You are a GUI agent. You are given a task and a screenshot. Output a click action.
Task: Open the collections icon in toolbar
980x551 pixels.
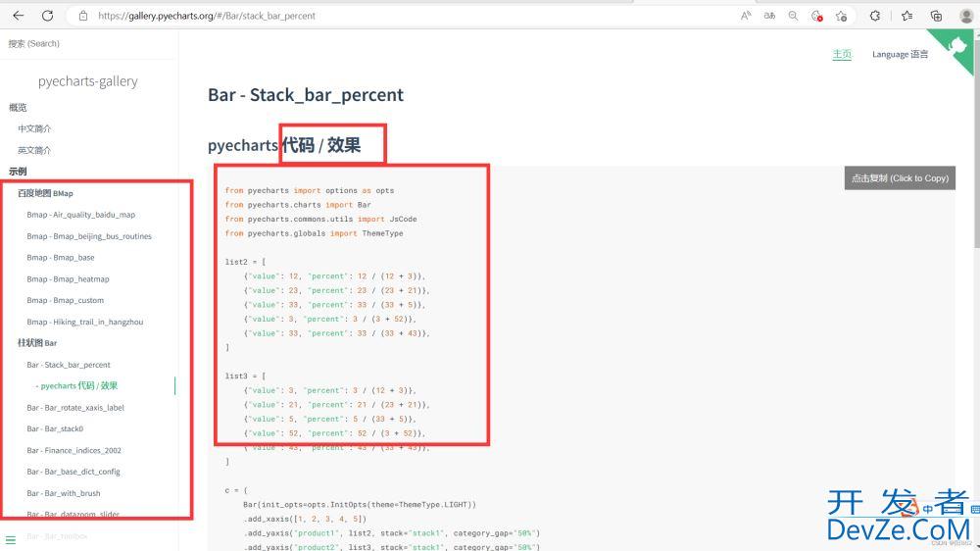pos(936,16)
